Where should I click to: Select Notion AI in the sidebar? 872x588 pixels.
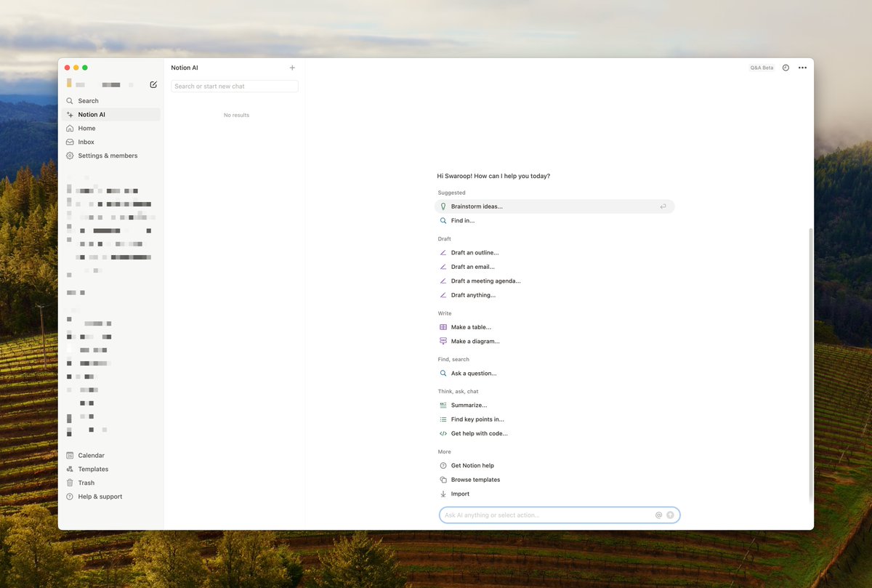[110, 115]
